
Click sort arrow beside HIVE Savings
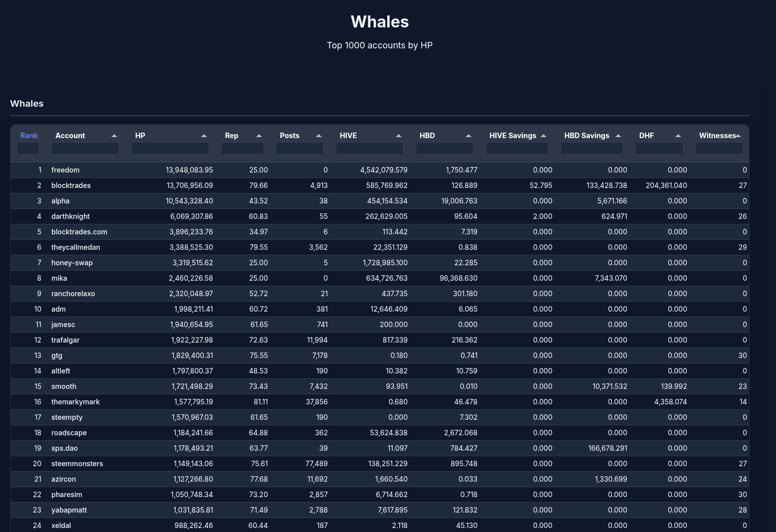click(x=543, y=136)
